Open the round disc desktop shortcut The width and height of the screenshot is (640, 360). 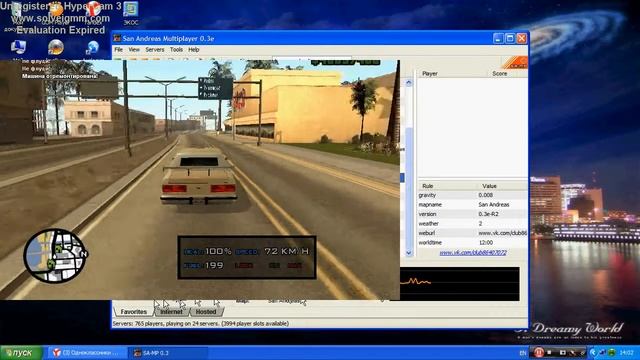(56, 47)
